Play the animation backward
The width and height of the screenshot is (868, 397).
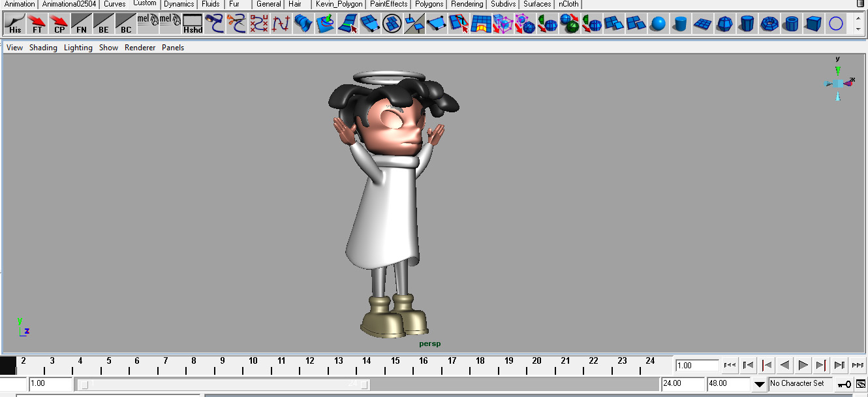click(785, 365)
